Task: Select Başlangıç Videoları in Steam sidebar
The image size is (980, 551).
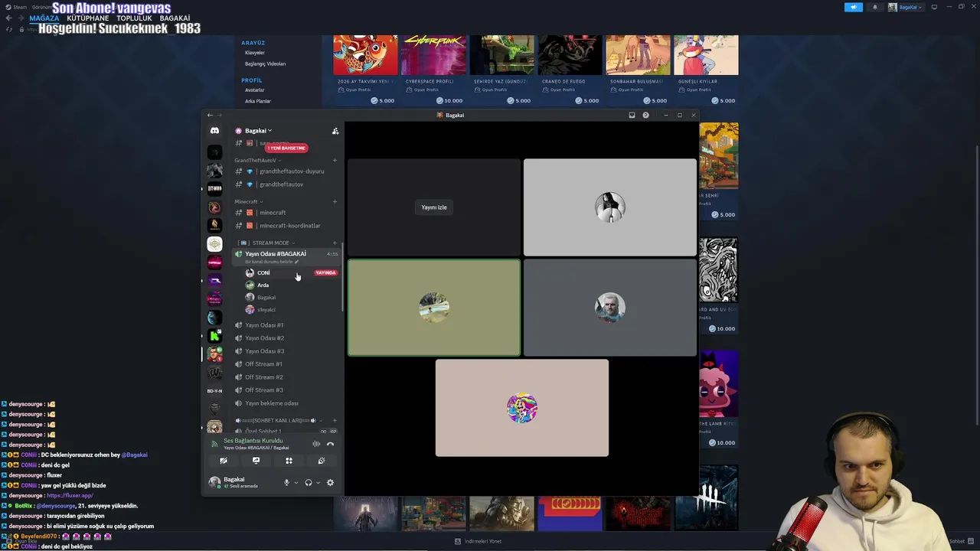Action: (x=265, y=64)
